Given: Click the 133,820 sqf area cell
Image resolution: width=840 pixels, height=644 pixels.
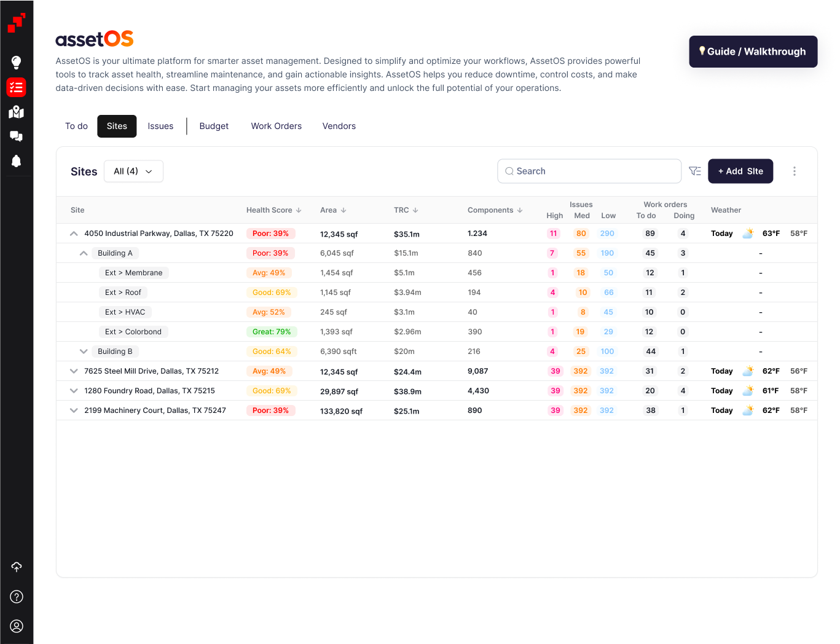Looking at the screenshot, I should (x=341, y=411).
